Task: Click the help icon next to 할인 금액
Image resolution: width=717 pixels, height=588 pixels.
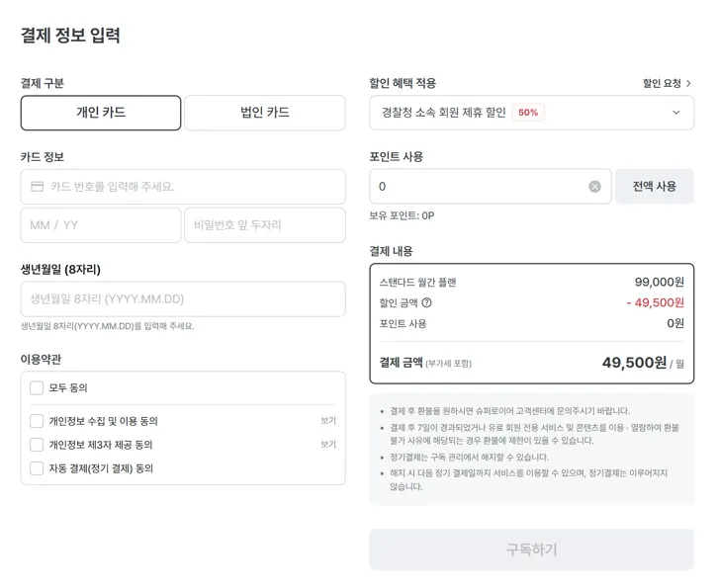Action: (427, 302)
